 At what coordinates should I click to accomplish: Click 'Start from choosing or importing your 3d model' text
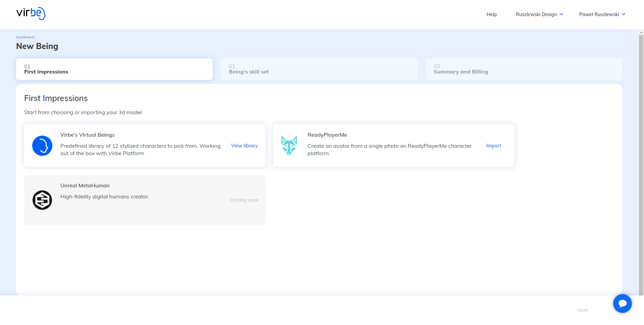click(83, 112)
